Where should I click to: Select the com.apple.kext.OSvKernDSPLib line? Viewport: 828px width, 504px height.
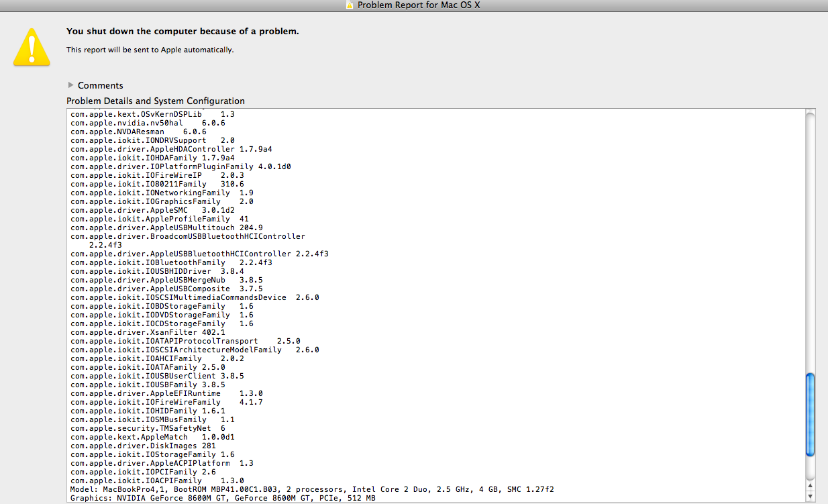(x=152, y=114)
